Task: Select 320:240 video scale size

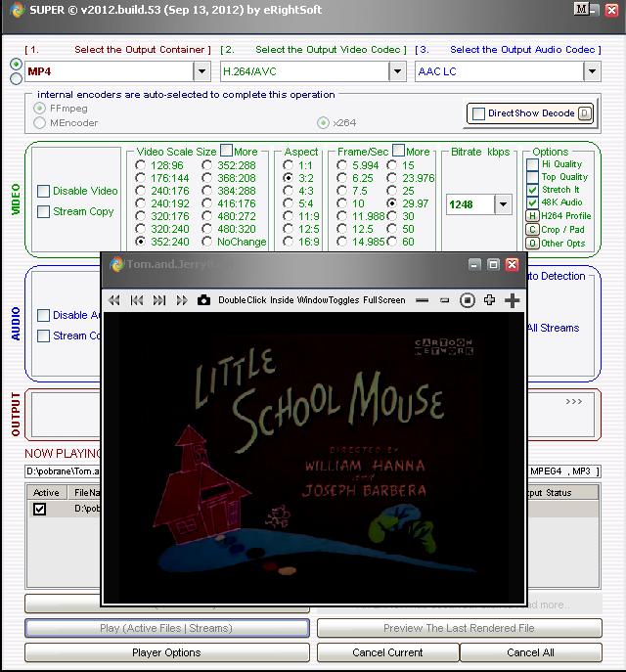Action: [x=140, y=229]
